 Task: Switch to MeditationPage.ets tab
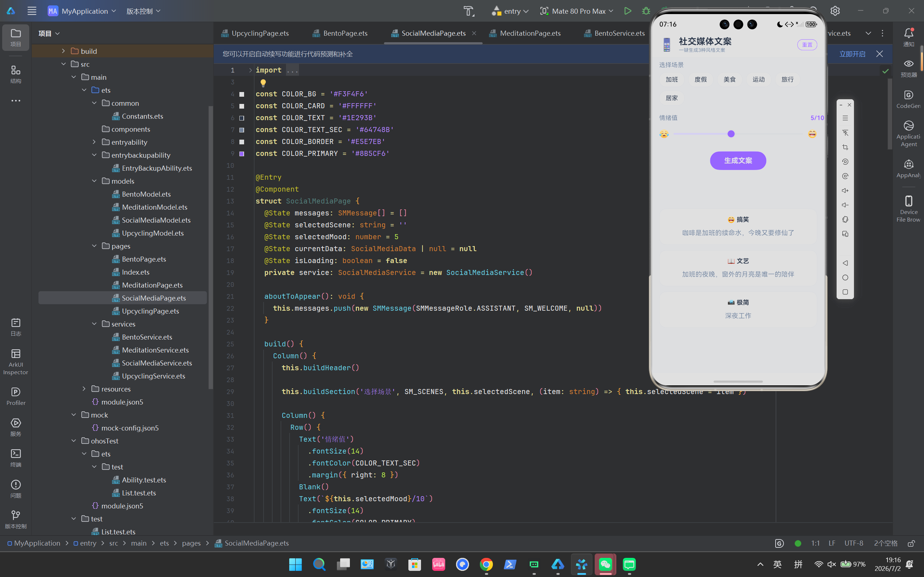(525, 33)
